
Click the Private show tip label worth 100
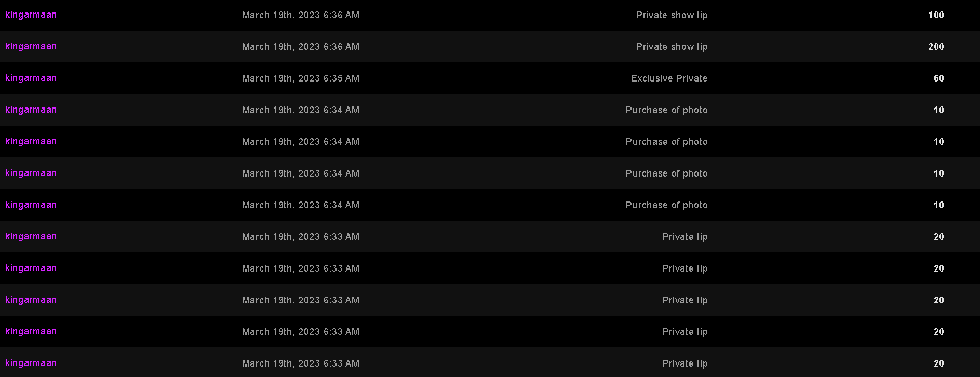click(672, 15)
